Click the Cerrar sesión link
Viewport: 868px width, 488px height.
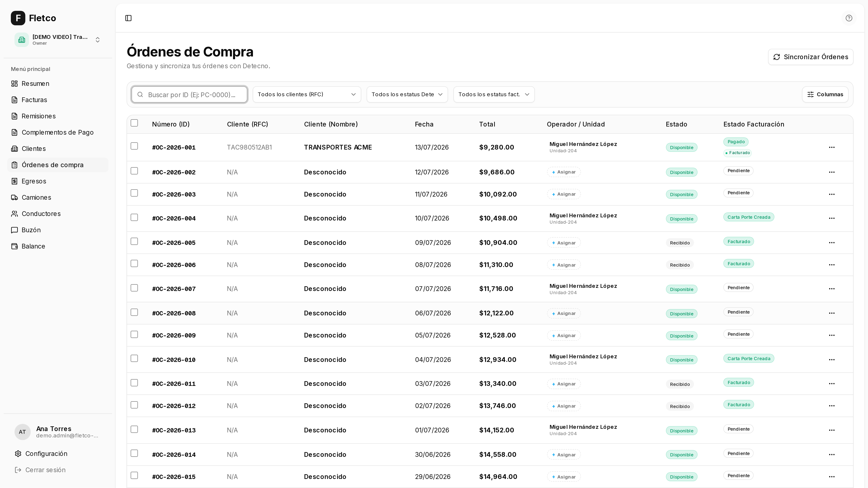click(x=45, y=470)
